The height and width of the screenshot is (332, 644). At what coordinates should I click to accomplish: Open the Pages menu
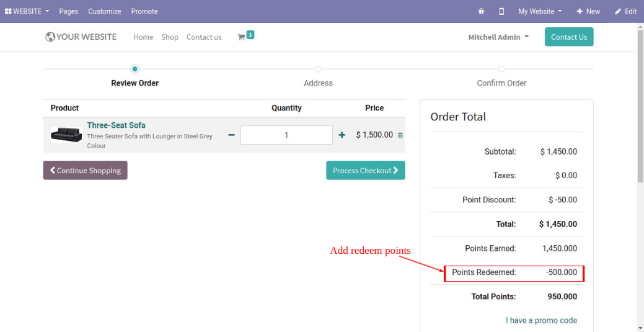pos(69,11)
